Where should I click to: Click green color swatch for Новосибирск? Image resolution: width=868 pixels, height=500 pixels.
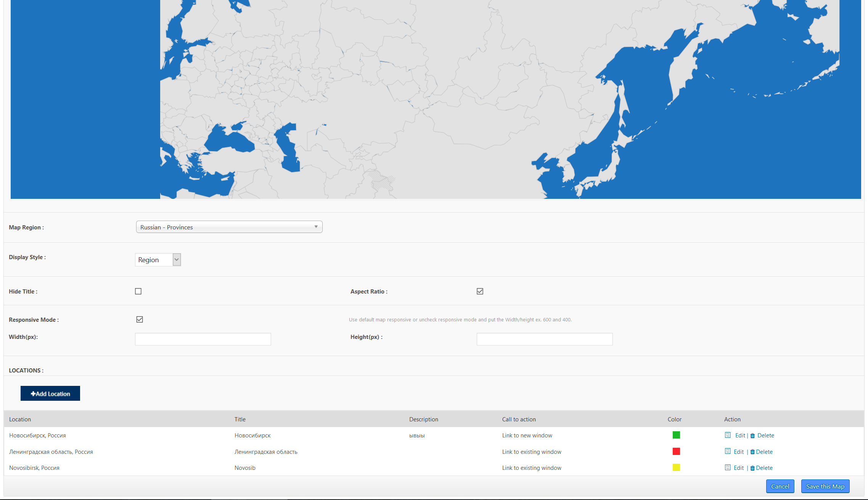676,435
